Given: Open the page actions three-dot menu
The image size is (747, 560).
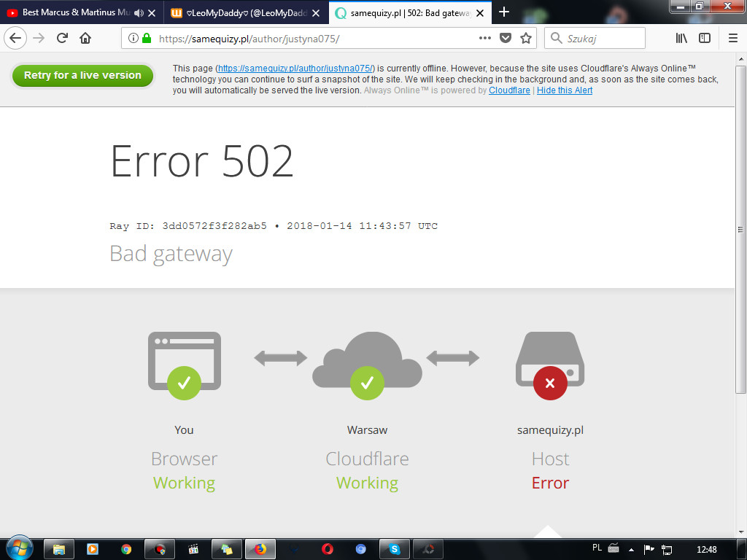Looking at the screenshot, I should [x=485, y=39].
